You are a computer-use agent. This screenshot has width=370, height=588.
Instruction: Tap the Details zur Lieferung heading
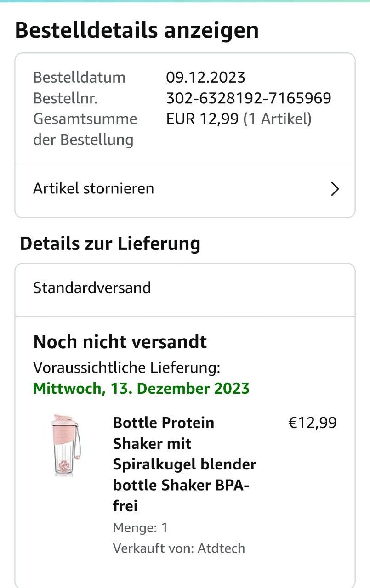pos(110,243)
